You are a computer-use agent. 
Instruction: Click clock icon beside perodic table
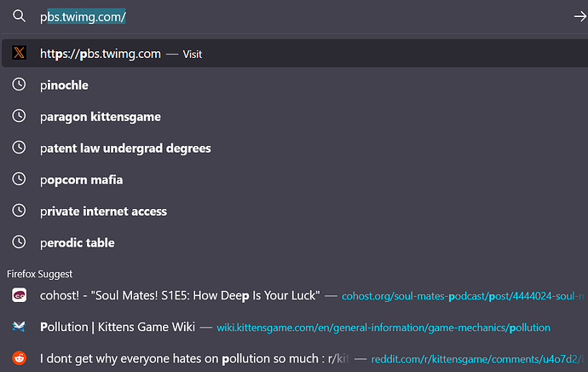(x=19, y=242)
